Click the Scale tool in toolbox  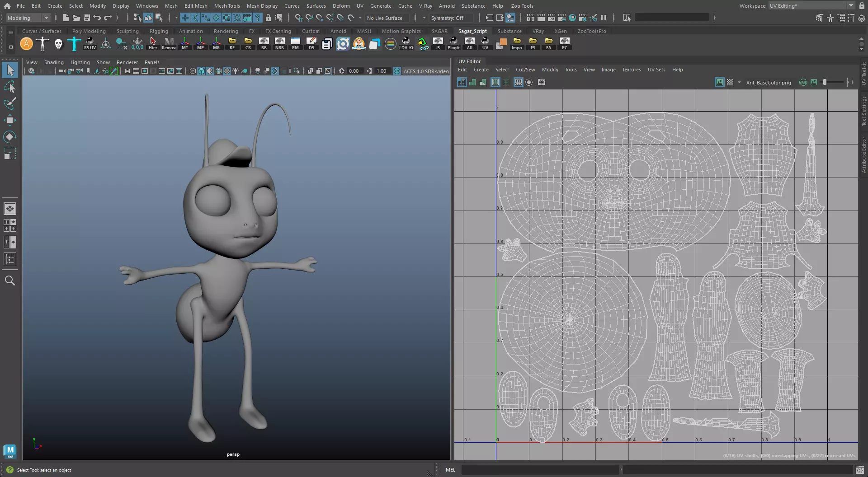pyautogui.click(x=10, y=154)
